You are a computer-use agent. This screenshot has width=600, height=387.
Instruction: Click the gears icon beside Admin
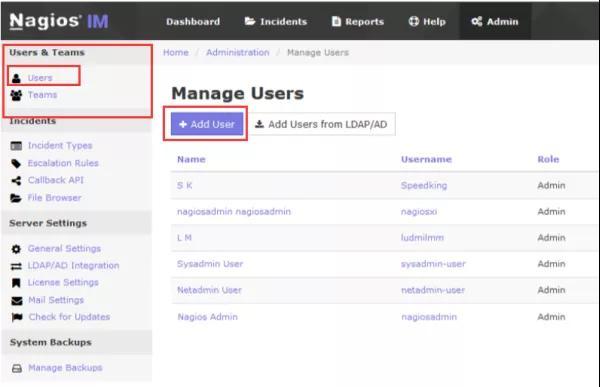coord(477,21)
